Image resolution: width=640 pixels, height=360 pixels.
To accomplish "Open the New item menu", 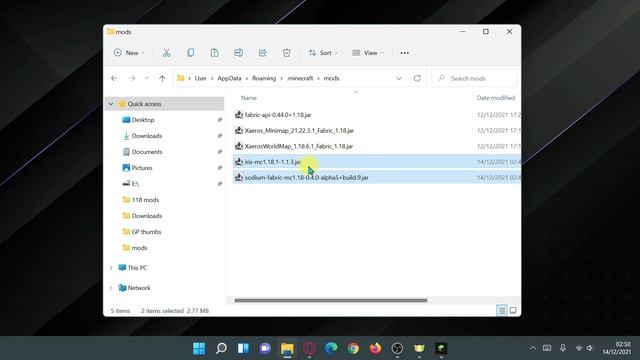I will click(x=129, y=53).
